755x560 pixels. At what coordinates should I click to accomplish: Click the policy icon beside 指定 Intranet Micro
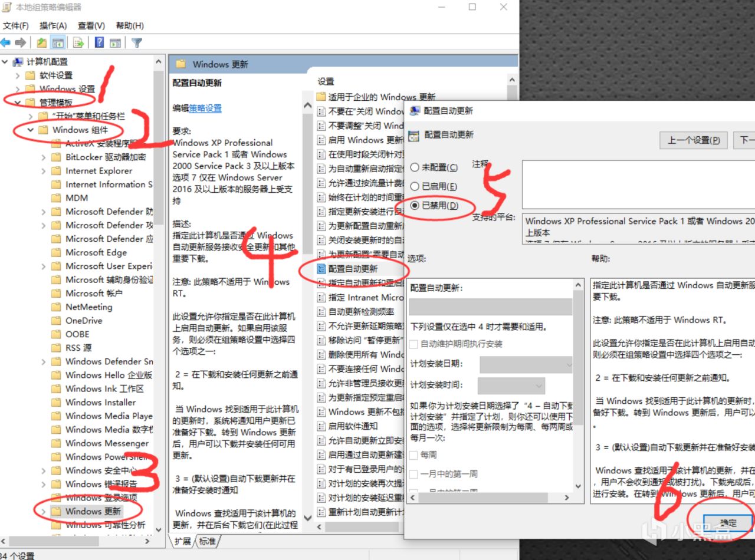[x=321, y=298]
